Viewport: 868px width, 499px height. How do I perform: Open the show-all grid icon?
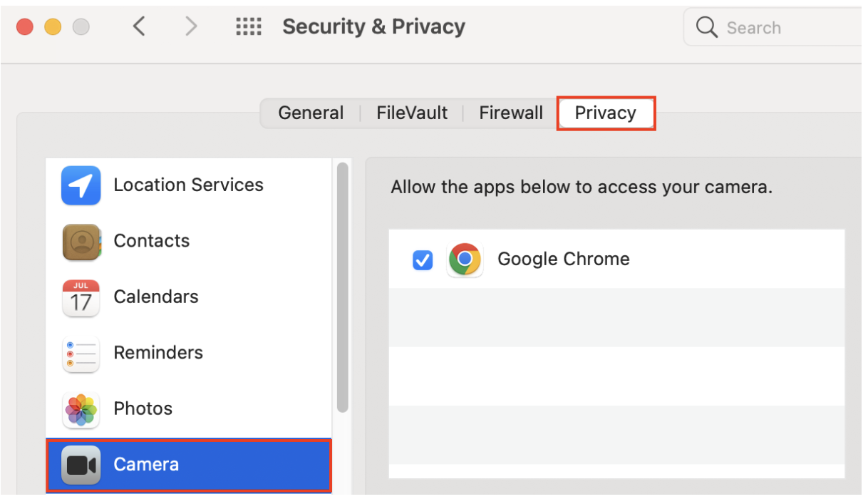pos(249,27)
